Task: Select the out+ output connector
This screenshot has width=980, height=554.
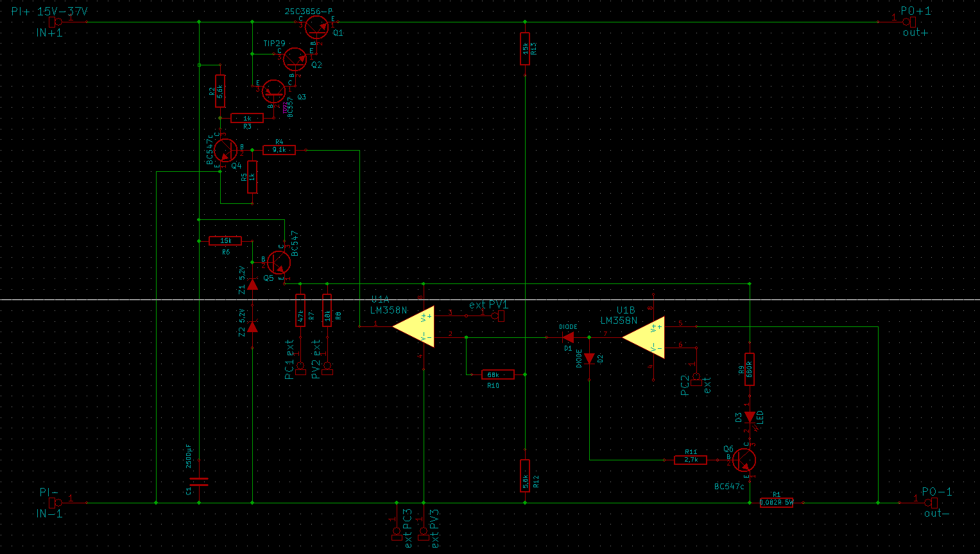Action: pos(910,22)
